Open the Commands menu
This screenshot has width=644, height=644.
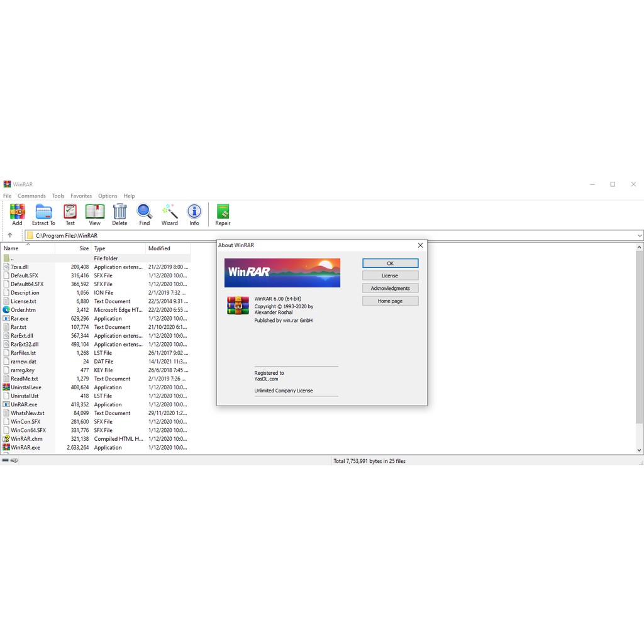(x=31, y=196)
